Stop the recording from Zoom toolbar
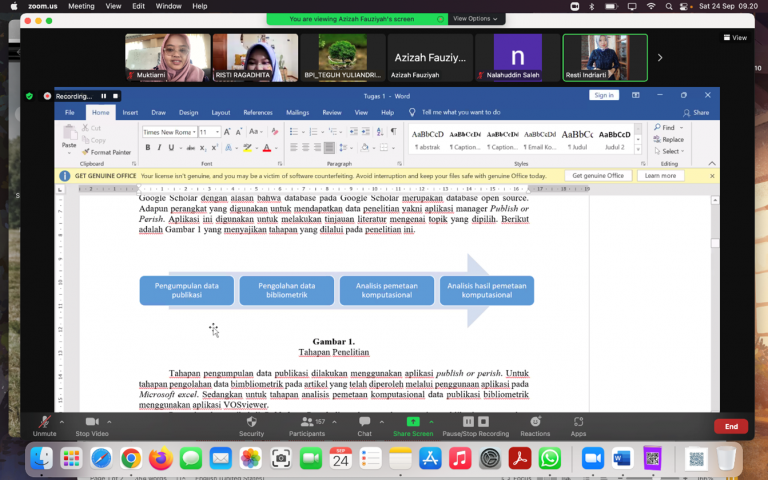768x480 pixels. pyautogui.click(x=483, y=421)
